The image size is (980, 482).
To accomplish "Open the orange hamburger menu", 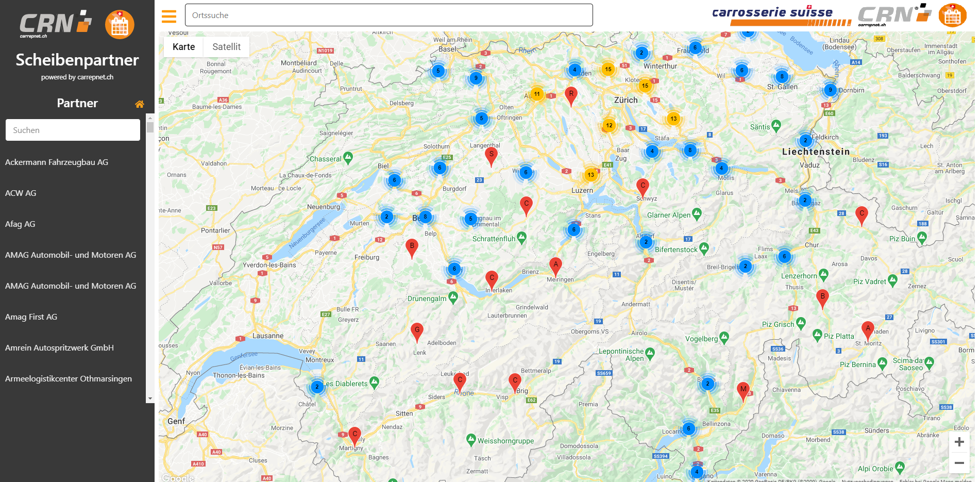I will point(168,16).
